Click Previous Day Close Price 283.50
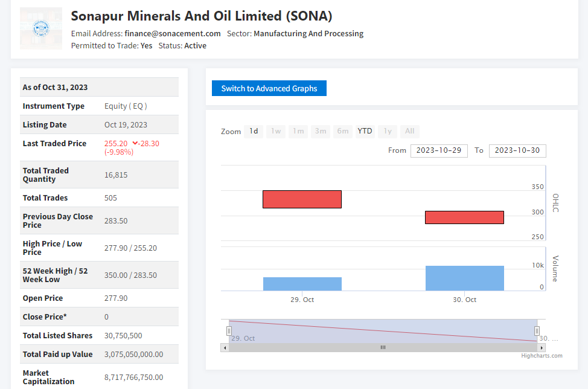588x389 pixels. [116, 221]
